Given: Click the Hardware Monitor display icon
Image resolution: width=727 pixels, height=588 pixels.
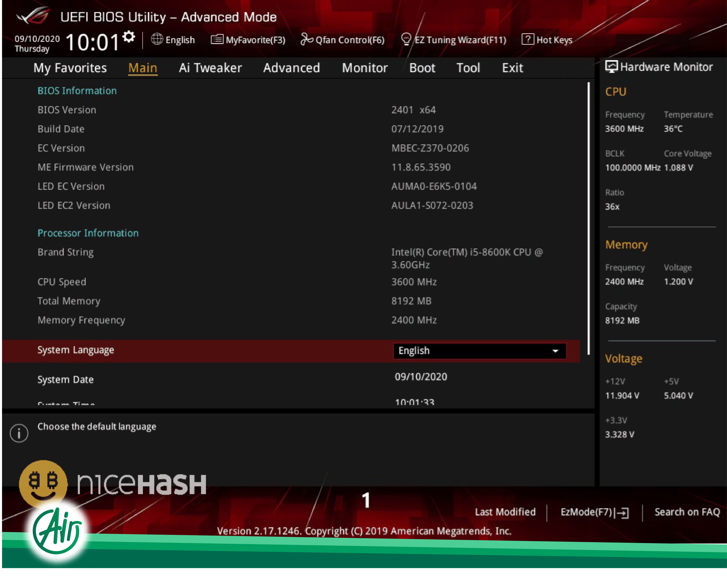Looking at the screenshot, I should tap(611, 66).
